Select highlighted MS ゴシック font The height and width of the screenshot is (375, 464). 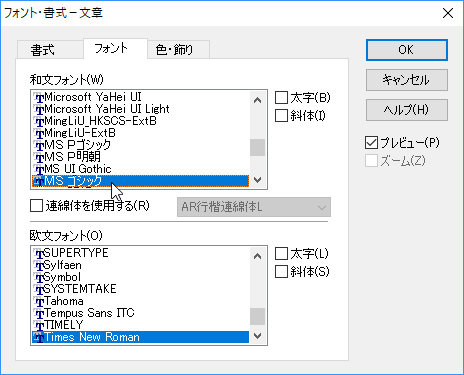(140, 181)
